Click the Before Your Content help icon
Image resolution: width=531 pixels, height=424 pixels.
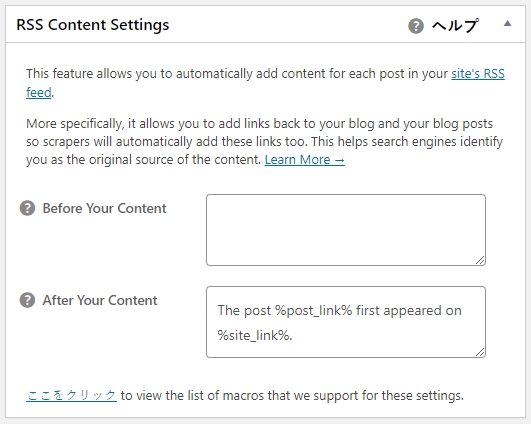tap(27, 208)
